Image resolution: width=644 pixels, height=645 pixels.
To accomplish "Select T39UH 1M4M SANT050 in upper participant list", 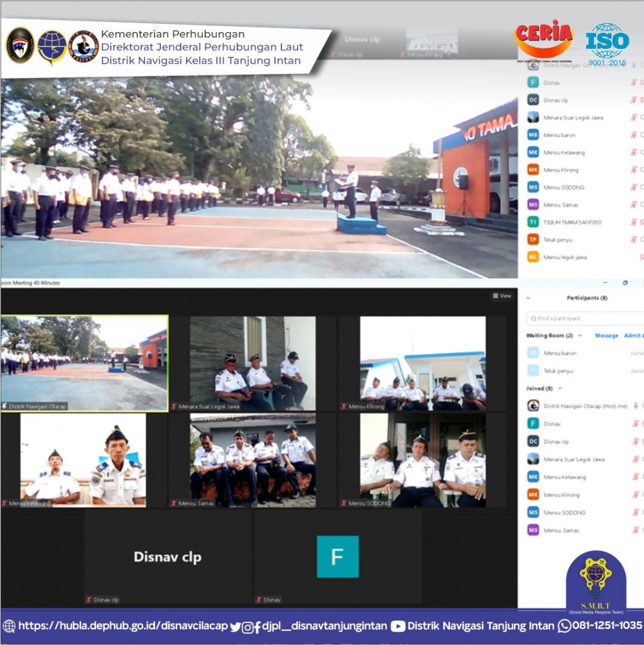I will point(584,222).
